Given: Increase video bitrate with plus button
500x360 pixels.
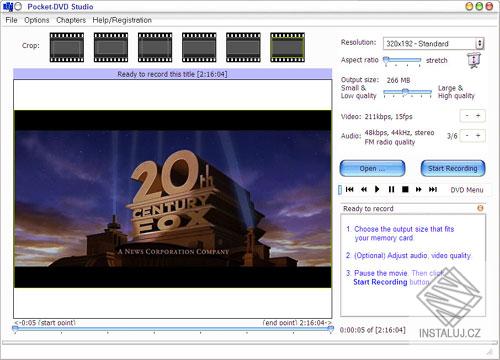Looking at the screenshot, I should (x=478, y=116).
